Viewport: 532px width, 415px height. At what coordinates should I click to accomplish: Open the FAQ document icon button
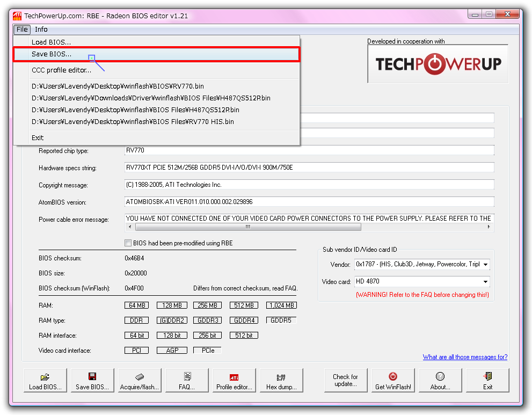coord(187,380)
